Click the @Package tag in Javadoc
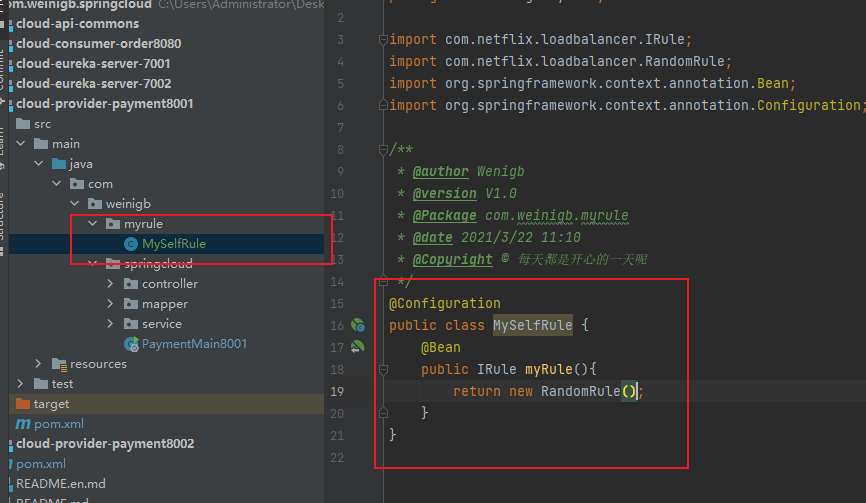Viewport: 866px width, 503px height. click(444, 215)
